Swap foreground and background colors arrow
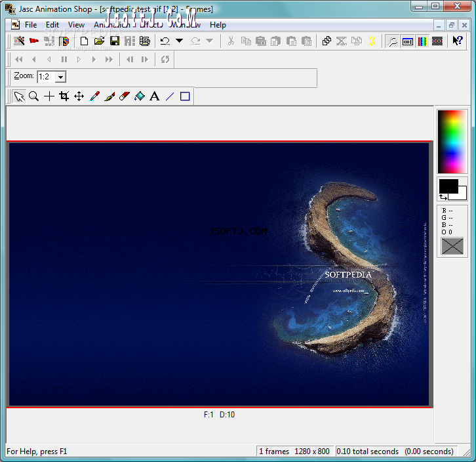The image size is (476, 462). [443, 197]
